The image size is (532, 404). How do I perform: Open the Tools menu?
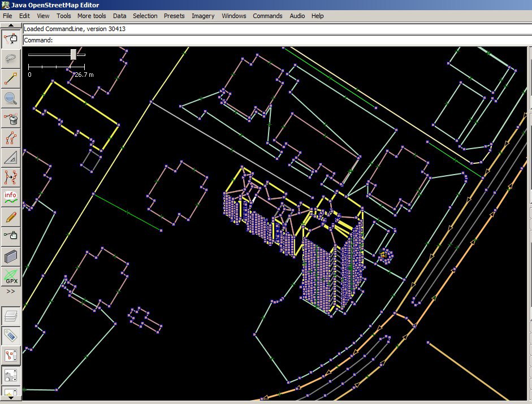point(64,16)
